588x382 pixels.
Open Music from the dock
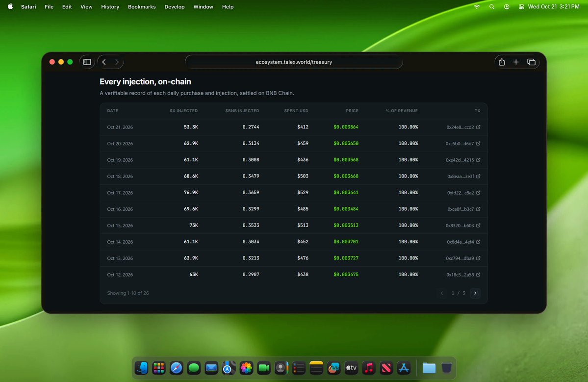(369, 368)
